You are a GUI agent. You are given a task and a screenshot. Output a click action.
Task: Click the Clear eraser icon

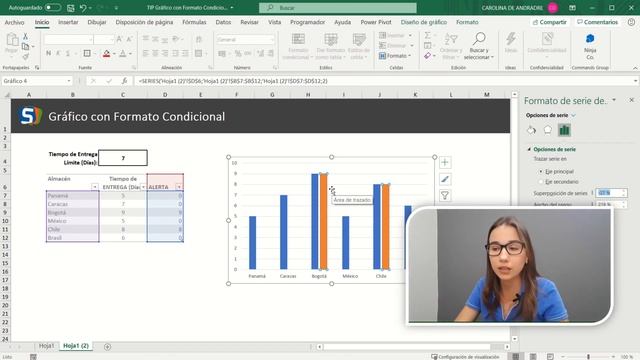(427, 56)
